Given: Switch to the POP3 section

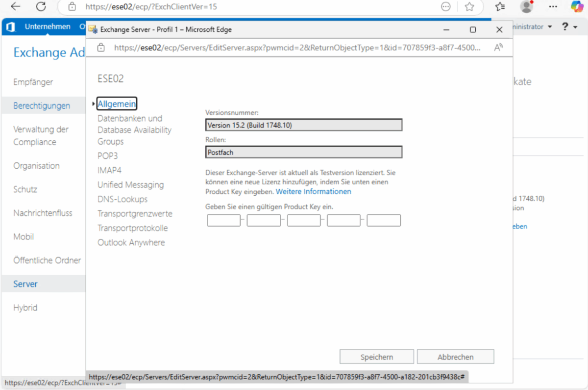Looking at the screenshot, I should [107, 156].
